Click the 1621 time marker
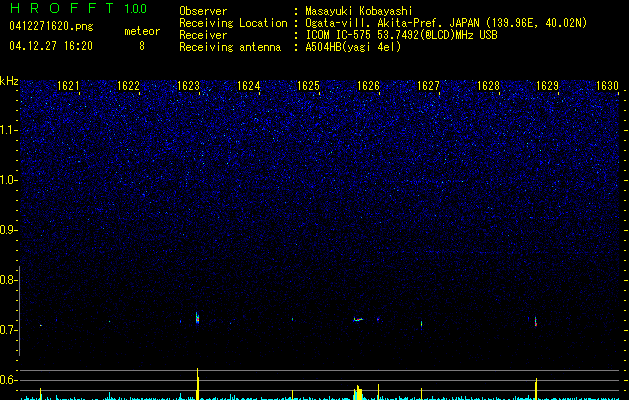 [x=68, y=86]
